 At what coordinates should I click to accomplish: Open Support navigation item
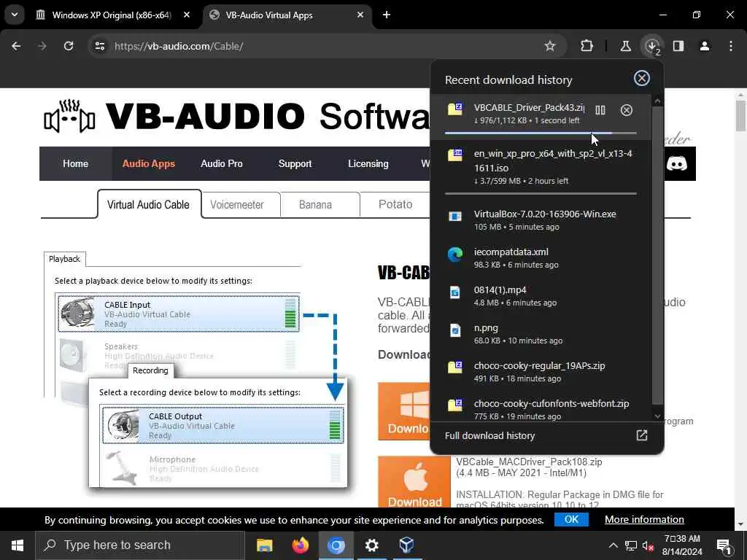295,164
